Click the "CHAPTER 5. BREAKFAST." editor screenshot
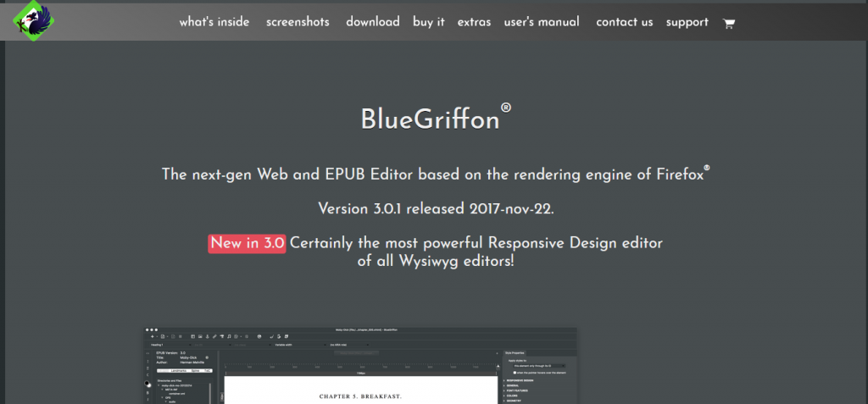The width and height of the screenshot is (868, 404). pyautogui.click(x=360, y=396)
